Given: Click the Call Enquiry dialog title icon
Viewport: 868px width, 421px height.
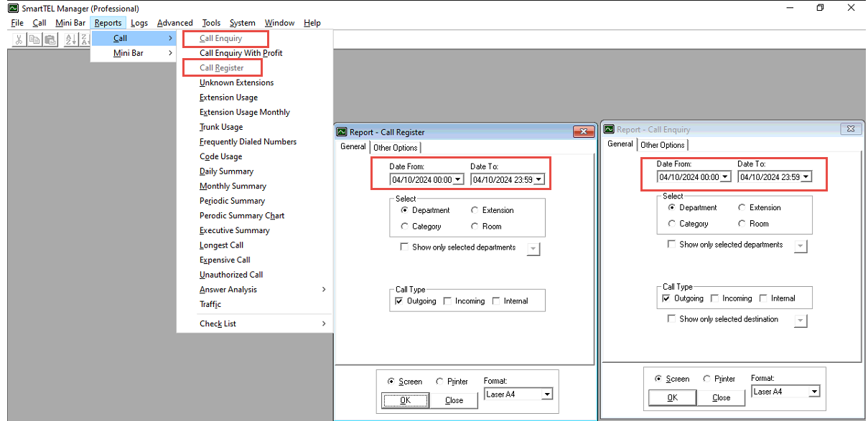Looking at the screenshot, I should tap(610, 129).
